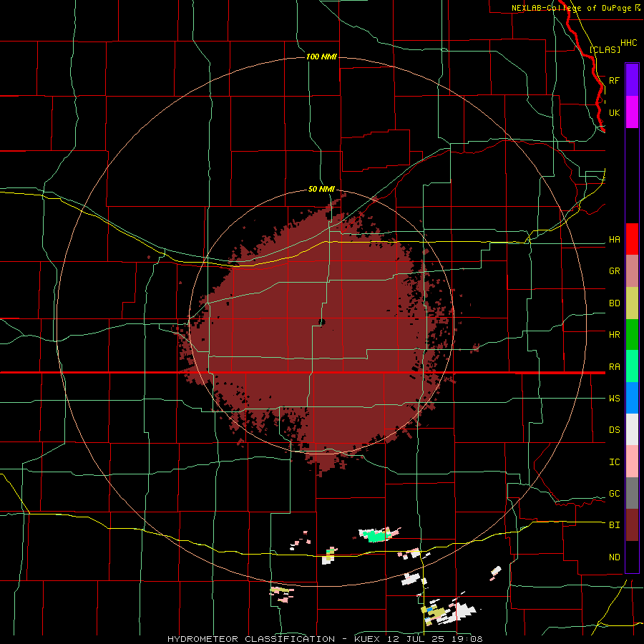This screenshot has width=644, height=644.
Task: Click the HHC product label
Action: click(x=628, y=43)
